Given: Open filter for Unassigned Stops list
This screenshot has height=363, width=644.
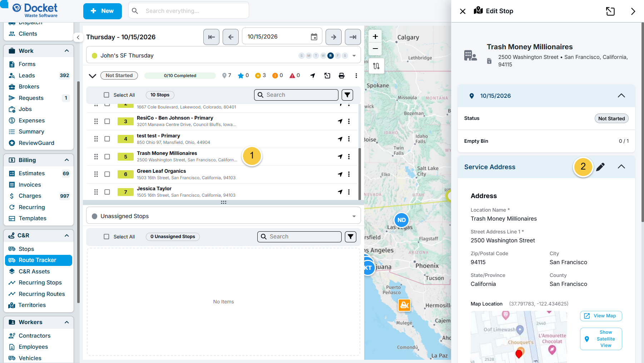Looking at the screenshot, I should pos(351,237).
